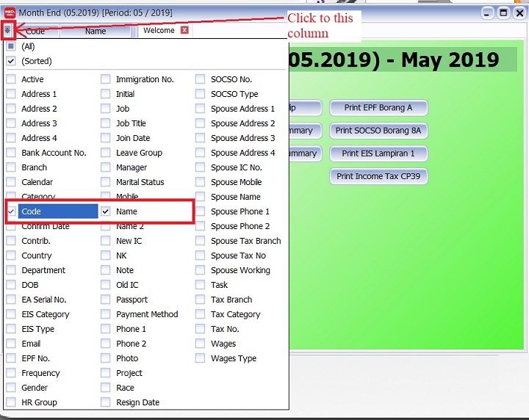Image resolution: width=529 pixels, height=420 pixels.
Task: Click the red app icon in title bar
Action: 10,12
